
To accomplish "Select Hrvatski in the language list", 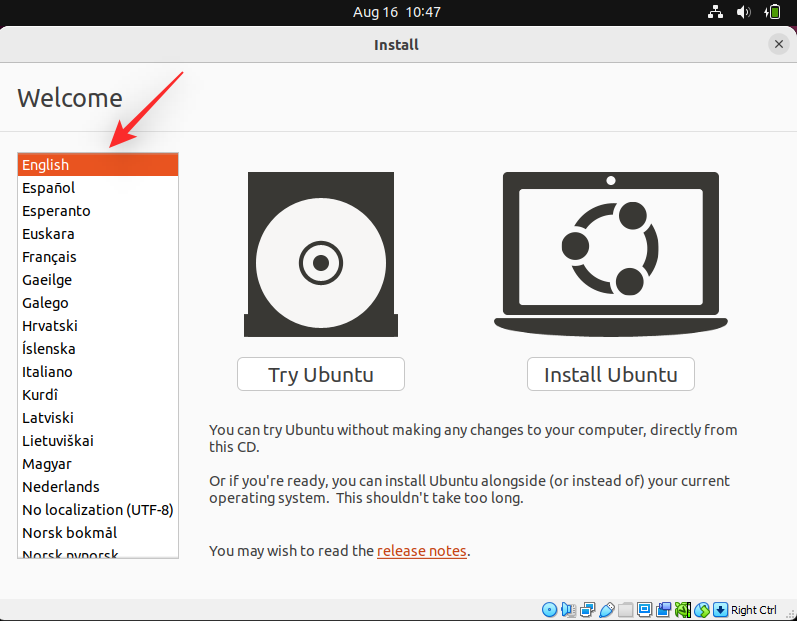I will (x=98, y=326).
